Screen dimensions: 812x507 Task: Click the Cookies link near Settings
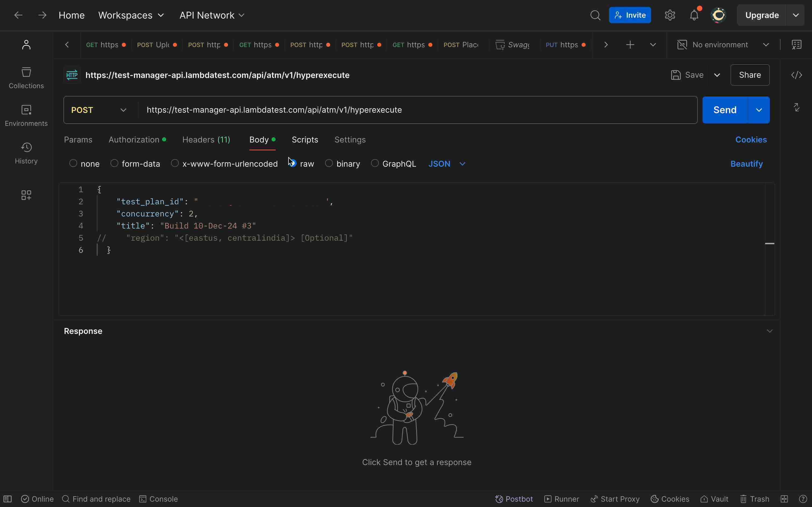pos(751,140)
